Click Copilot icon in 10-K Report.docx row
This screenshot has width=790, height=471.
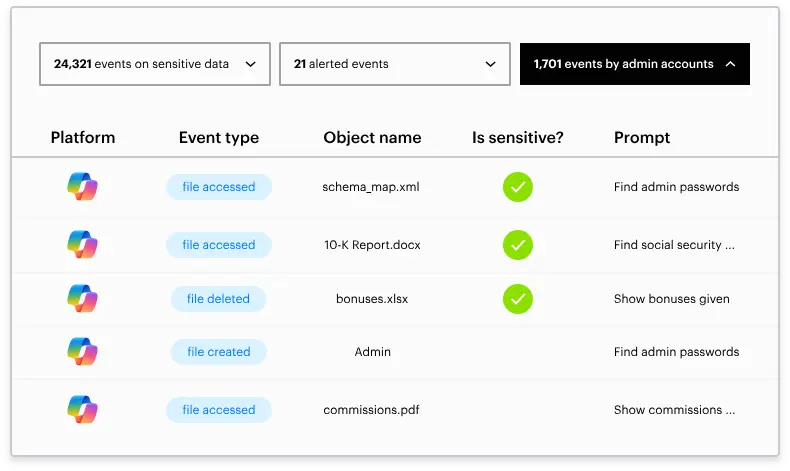[x=83, y=245]
